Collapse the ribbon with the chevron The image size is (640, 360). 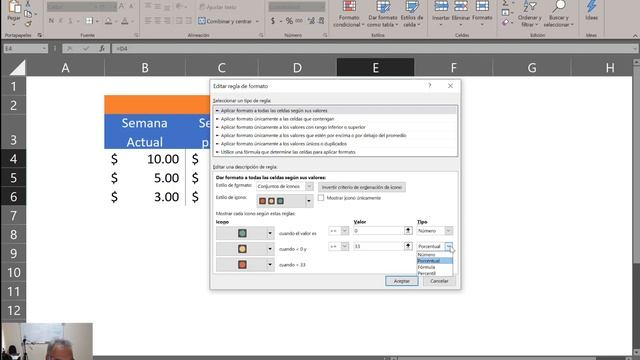(x=635, y=36)
